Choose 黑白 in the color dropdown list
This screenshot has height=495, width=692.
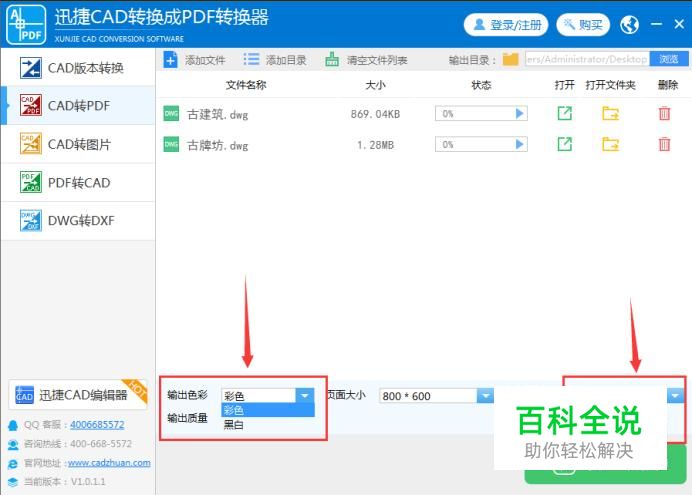pos(267,425)
